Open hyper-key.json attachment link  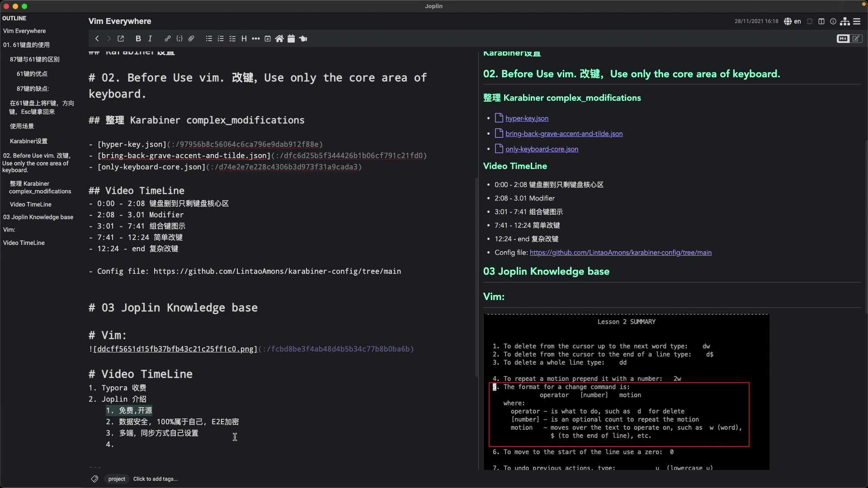click(527, 118)
